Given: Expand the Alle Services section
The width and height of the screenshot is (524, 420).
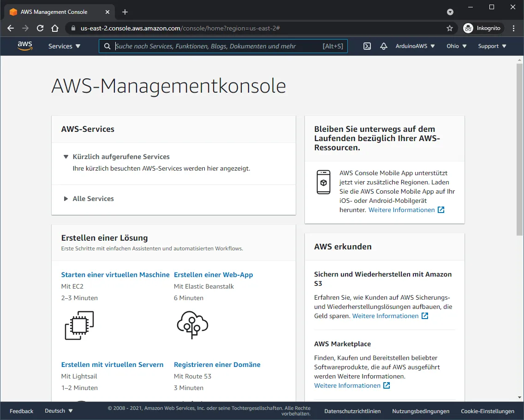Looking at the screenshot, I should (93, 199).
